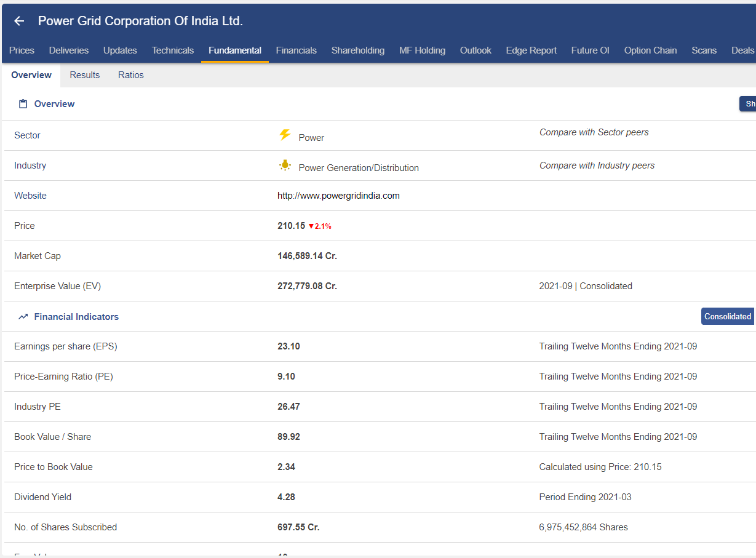
Task: Switch to the Ratios sub-tab
Action: (131, 75)
